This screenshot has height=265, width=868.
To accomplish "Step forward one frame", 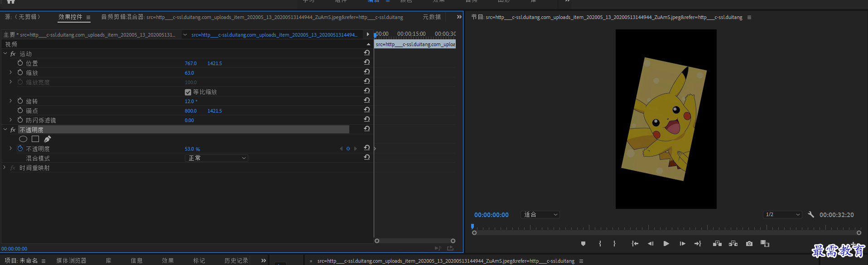I will [682, 244].
